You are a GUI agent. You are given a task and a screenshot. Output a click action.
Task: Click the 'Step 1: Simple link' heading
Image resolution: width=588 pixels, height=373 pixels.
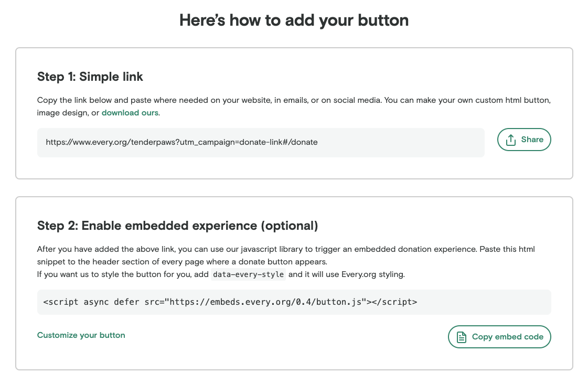click(x=90, y=77)
